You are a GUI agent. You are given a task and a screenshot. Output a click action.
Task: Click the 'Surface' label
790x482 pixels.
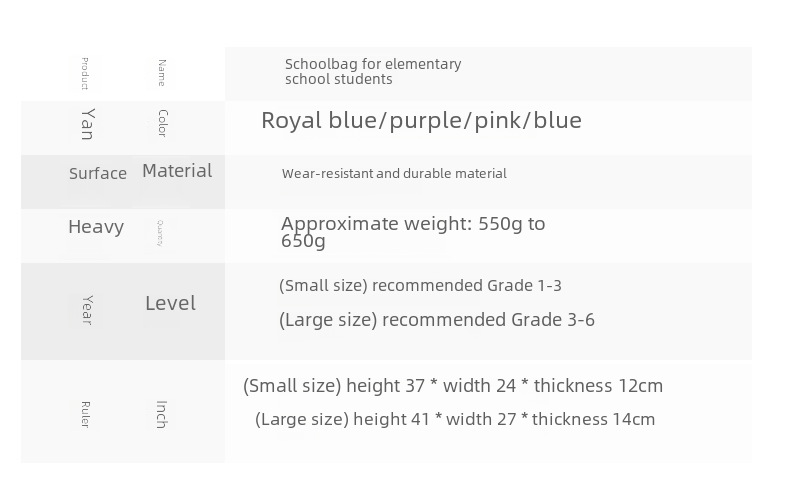98,174
